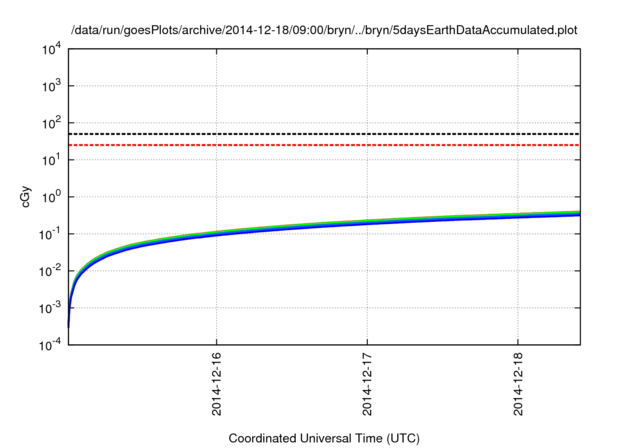Click the 10^0 y-axis label

[x=51, y=197]
